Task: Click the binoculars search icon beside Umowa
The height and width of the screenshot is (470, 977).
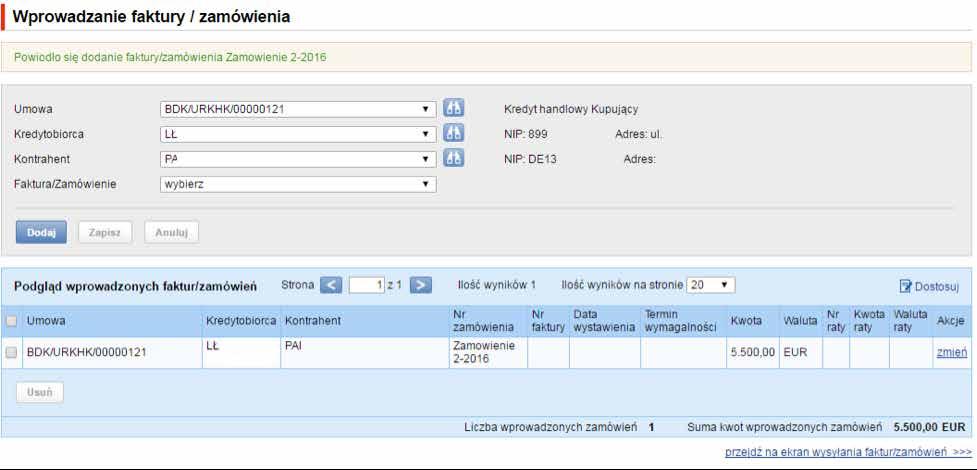Action: point(454,108)
